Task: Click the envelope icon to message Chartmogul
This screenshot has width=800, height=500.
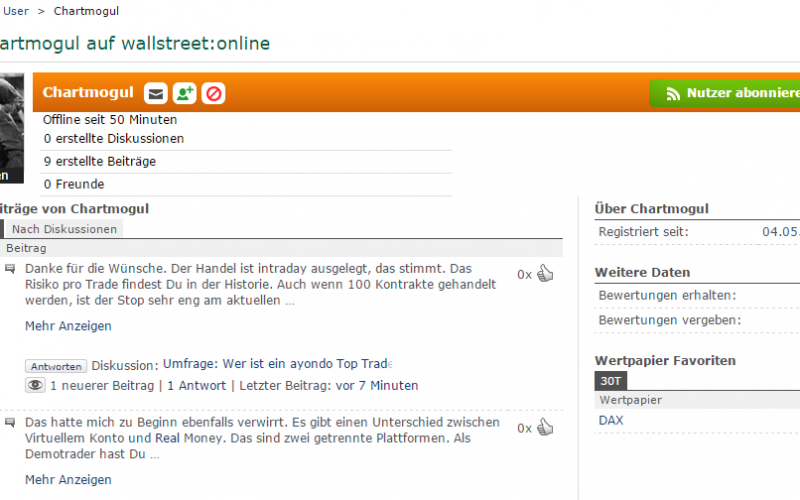Action: pos(155,93)
